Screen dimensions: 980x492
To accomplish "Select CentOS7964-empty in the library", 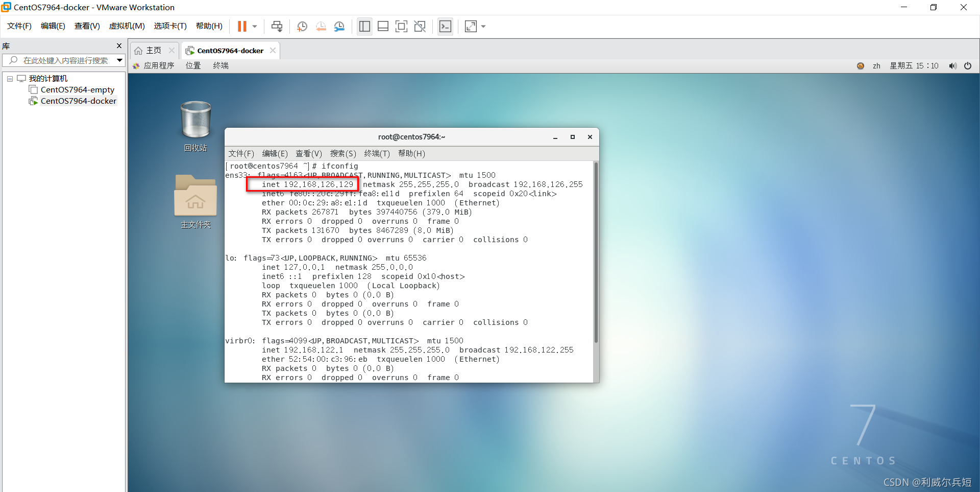I will click(x=78, y=90).
